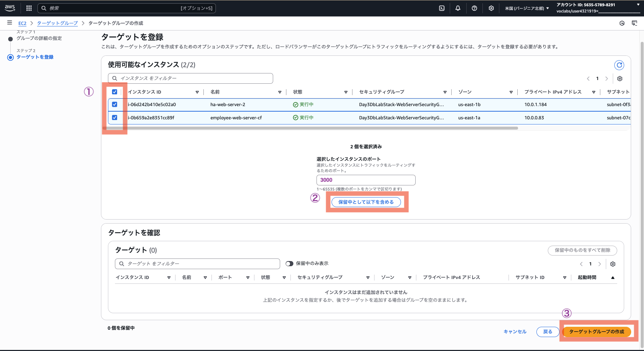
Task: Open available instances table preferences gear
Action: (620, 79)
